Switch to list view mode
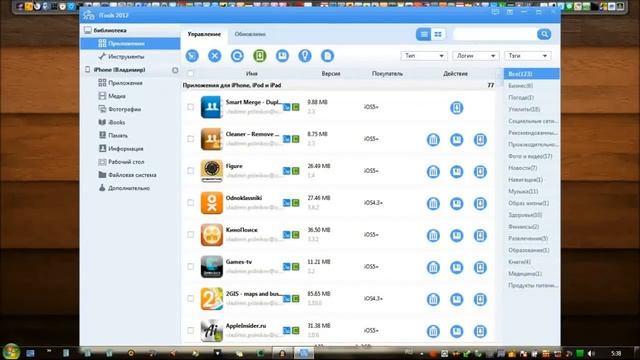 click(424, 34)
